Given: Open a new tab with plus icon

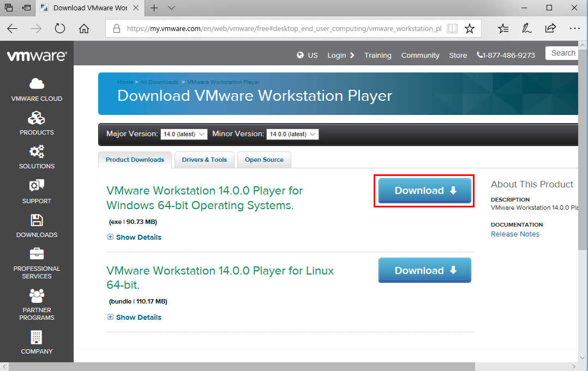Looking at the screenshot, I should click(x=154, y=8).
